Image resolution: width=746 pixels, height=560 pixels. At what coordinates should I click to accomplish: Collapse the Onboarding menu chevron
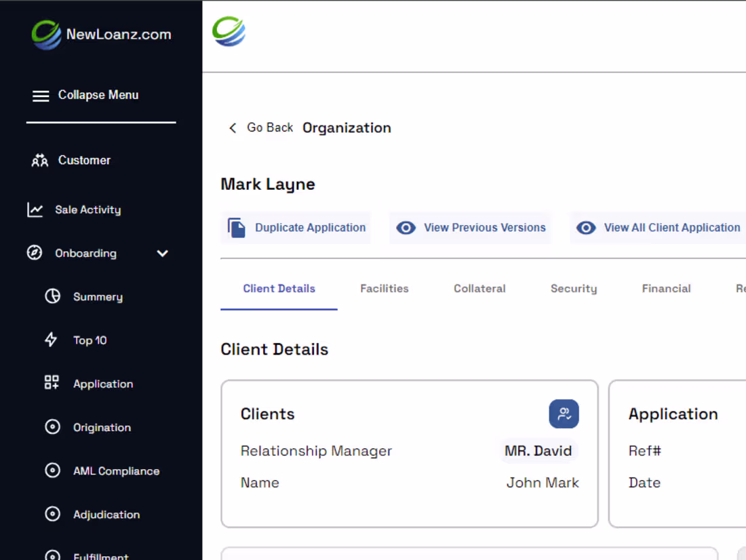(162, 254)
